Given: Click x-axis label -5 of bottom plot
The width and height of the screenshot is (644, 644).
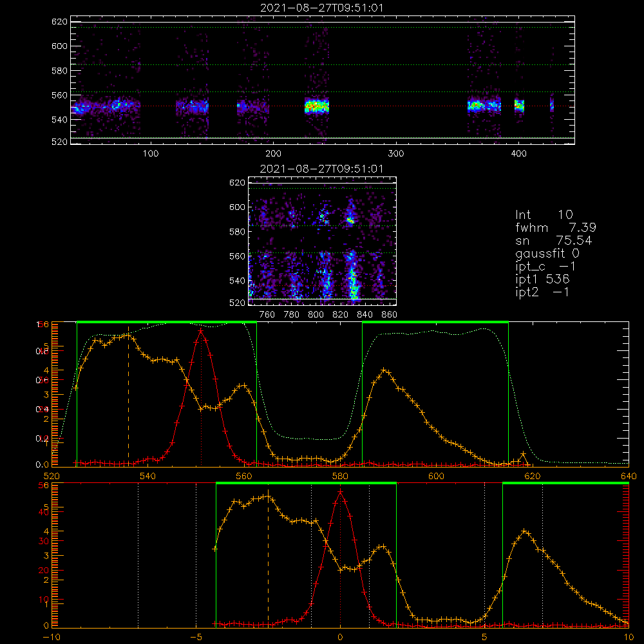Looking at the screenshot, I should coord(196,638).
